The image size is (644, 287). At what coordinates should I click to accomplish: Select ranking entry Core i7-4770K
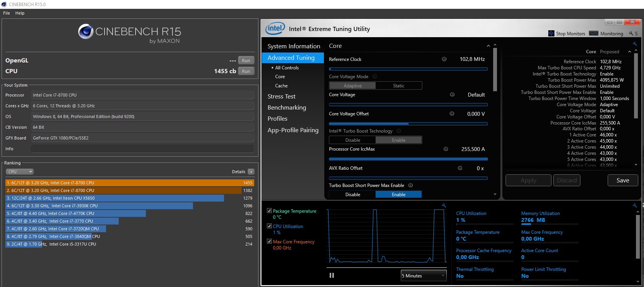130,213
